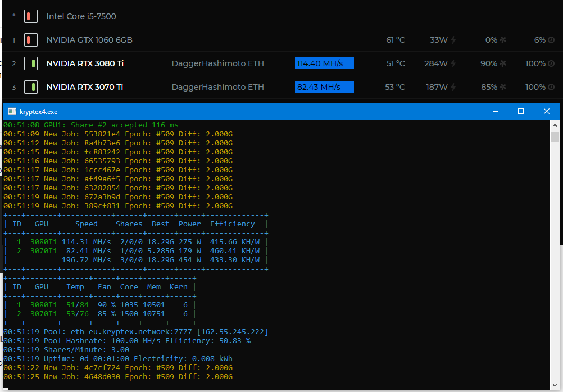Minimize the kryptex4.exe console window
Image resolution: width=563 pixels, height=392 pixels.
[x=496, y=112]
